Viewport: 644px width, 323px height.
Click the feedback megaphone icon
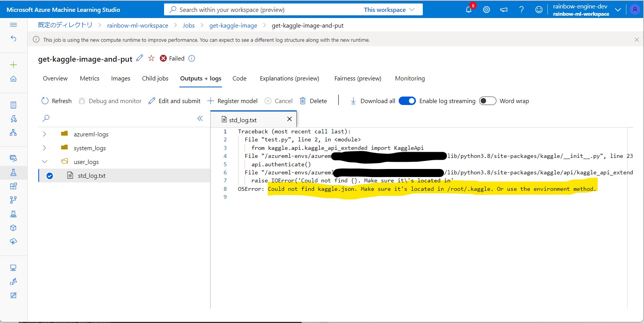tap(504, 10)
